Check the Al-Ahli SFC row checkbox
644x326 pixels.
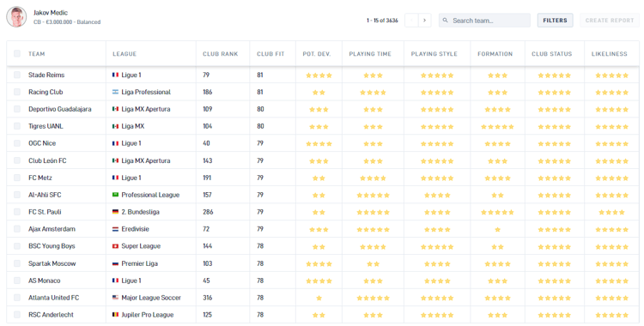tap(17, 195)
